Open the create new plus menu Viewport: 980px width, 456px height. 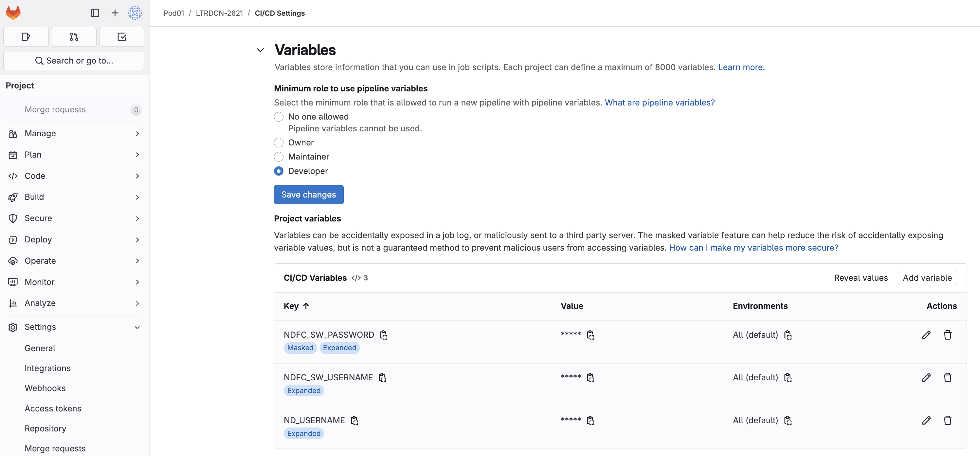point(115,13)
